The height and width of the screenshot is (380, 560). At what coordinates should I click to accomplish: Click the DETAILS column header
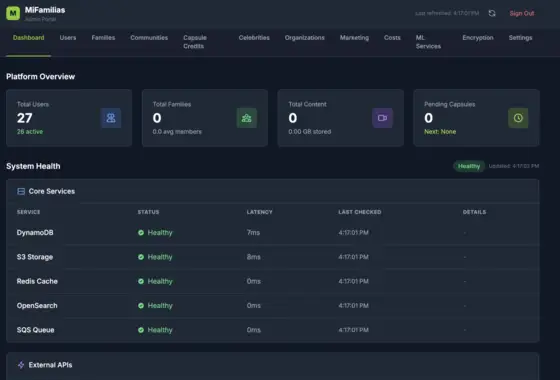point(474,212)
